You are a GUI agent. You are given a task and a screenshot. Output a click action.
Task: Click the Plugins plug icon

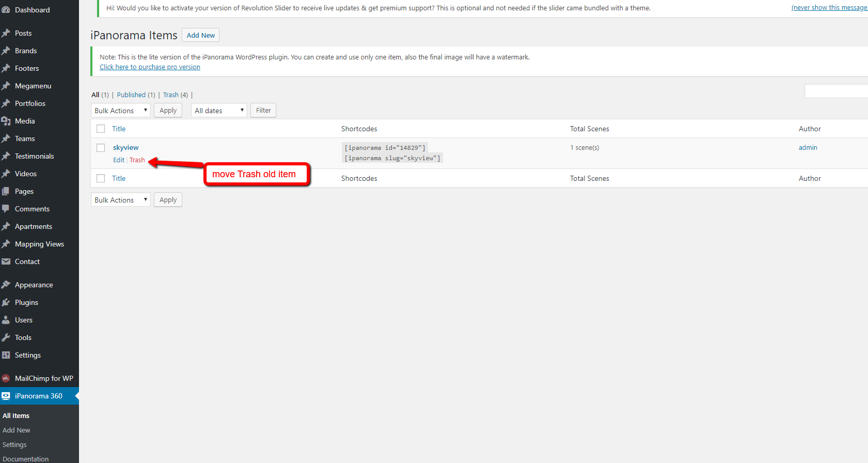click(6, 302)
